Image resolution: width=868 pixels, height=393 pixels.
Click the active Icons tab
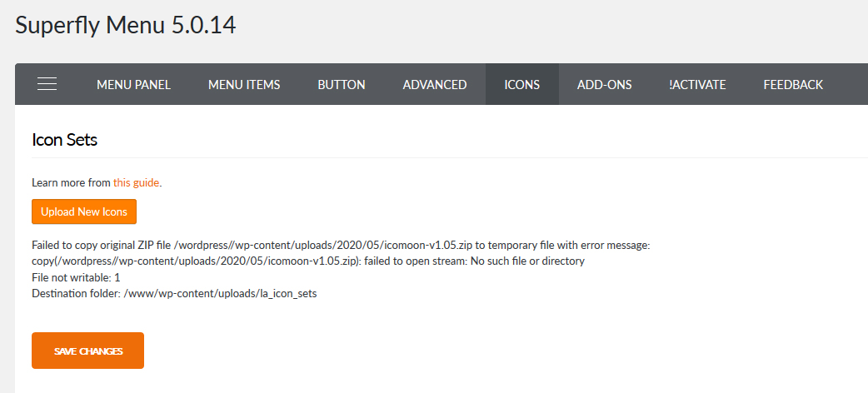[x=522, y=85]
